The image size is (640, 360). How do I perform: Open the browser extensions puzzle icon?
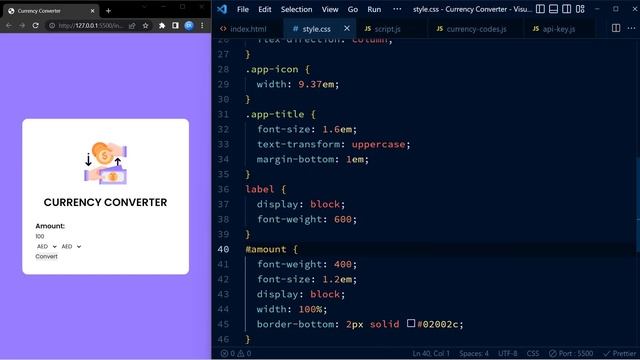(x=162, y=25)
